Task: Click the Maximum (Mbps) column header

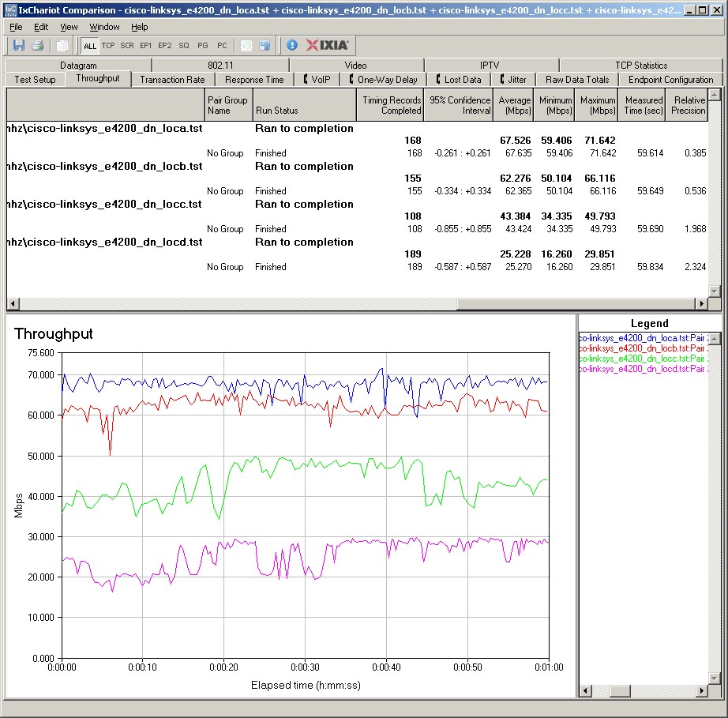Action: [x=597, y=105]
